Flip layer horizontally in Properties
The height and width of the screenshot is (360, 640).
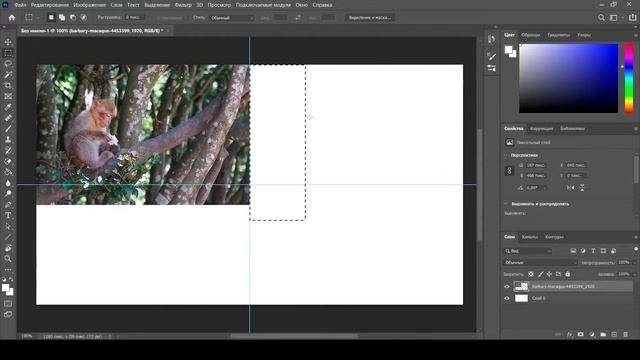pyautogui.click(x=570, y=188)
